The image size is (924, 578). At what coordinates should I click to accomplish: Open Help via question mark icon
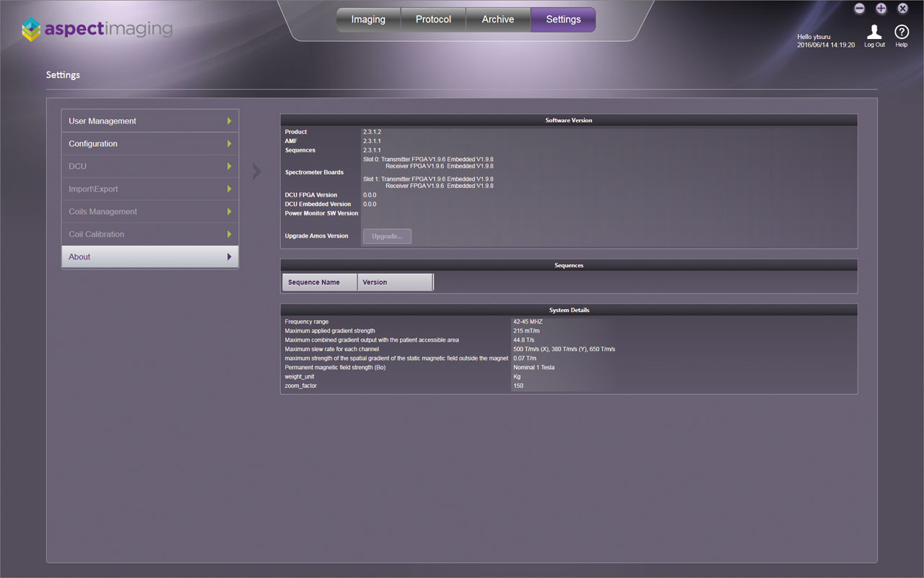tap(902, 33)
